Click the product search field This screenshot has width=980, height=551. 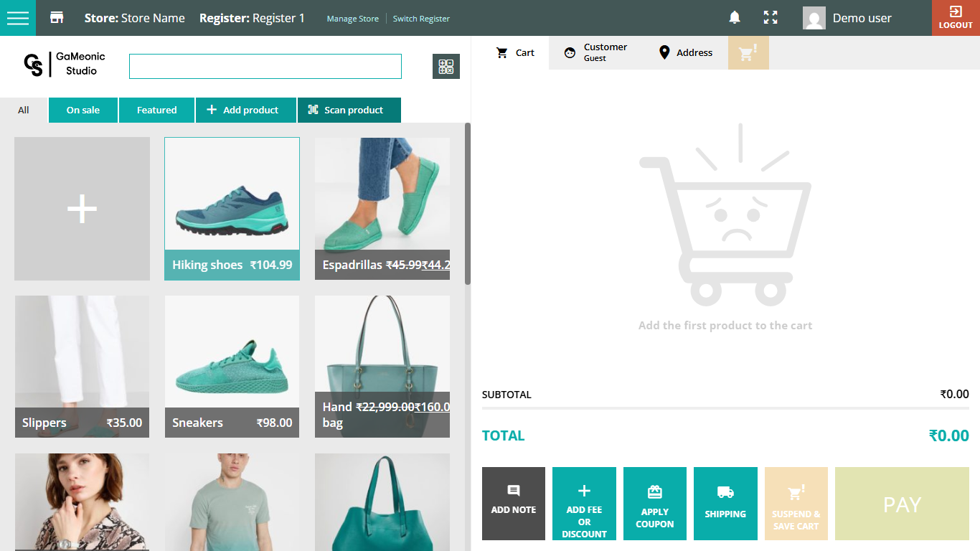coord(265,67)
